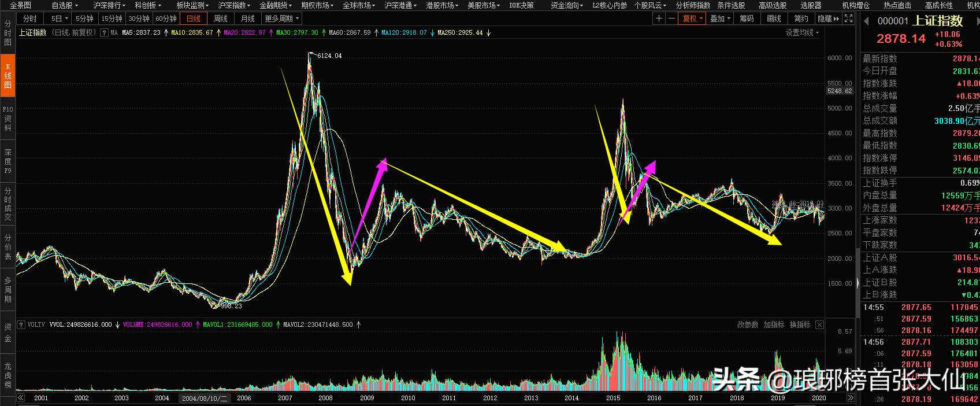980x406 pixels.
Task: Select 分时 period tab
Action: pyautogui.click(x=30, y=19)
